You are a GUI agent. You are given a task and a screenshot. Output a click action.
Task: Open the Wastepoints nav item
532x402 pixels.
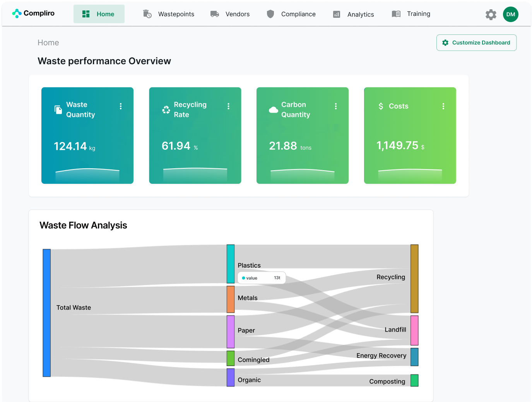coord(176,14)
